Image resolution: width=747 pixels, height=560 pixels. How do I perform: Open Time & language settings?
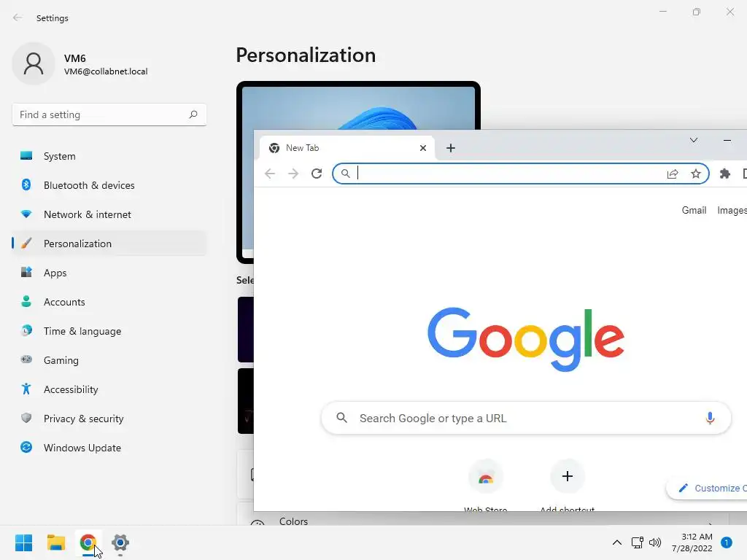click(x=109, y=331)
